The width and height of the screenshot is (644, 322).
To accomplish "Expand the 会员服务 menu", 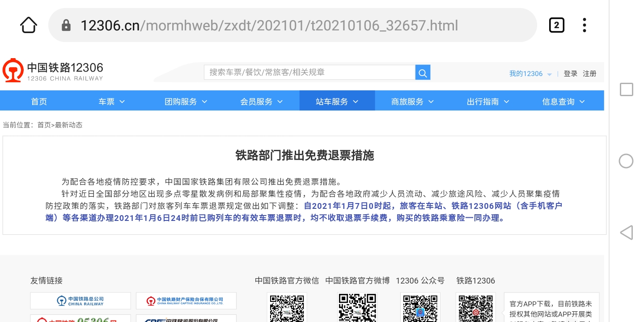I will [x=262, y=102].
